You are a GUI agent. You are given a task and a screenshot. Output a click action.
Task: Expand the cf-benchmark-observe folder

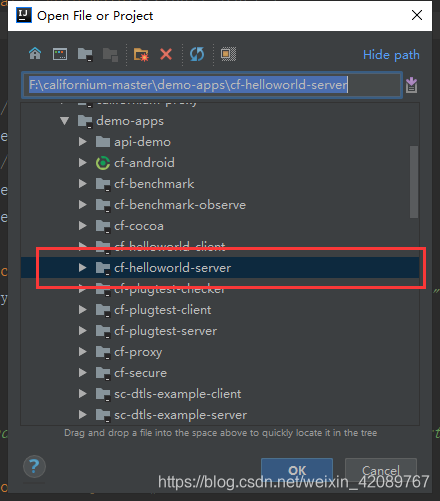click(x=83, y=205)
